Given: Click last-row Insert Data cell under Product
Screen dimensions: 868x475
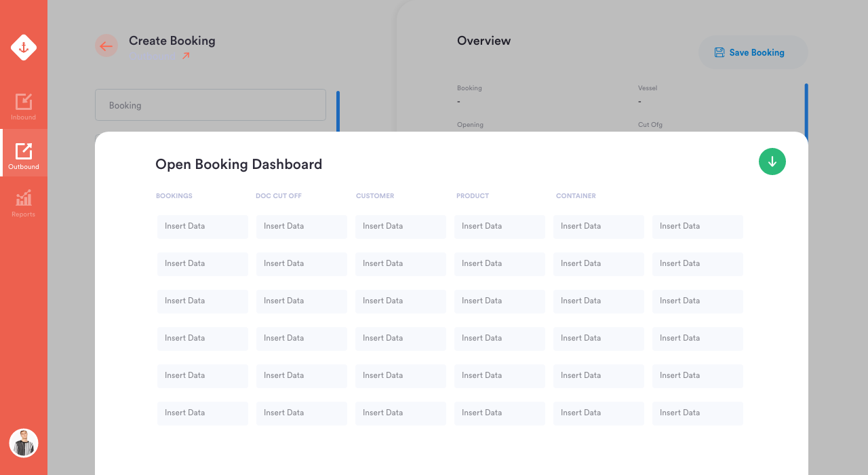Looking at the screenshot, I should point(500,413).
